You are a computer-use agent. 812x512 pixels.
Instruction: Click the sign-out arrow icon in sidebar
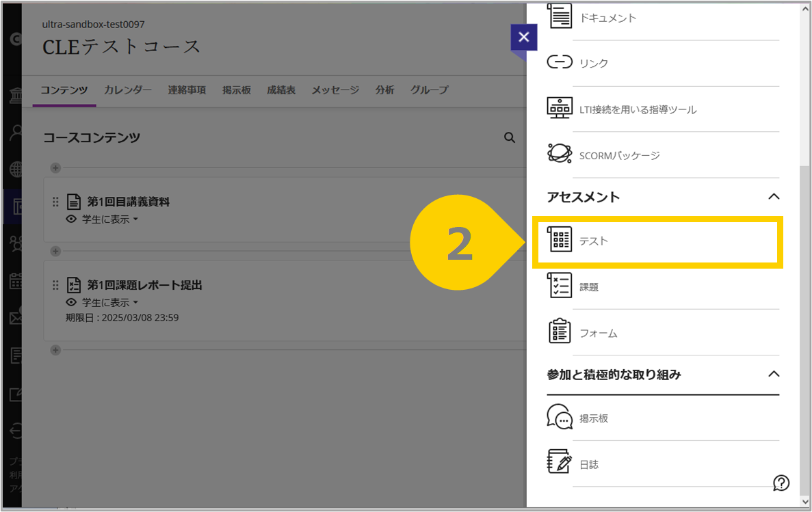point(16,431)
